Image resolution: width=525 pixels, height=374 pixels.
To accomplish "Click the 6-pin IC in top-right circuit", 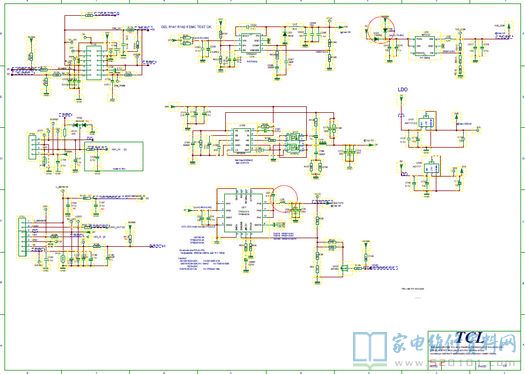I will (425, 45).
